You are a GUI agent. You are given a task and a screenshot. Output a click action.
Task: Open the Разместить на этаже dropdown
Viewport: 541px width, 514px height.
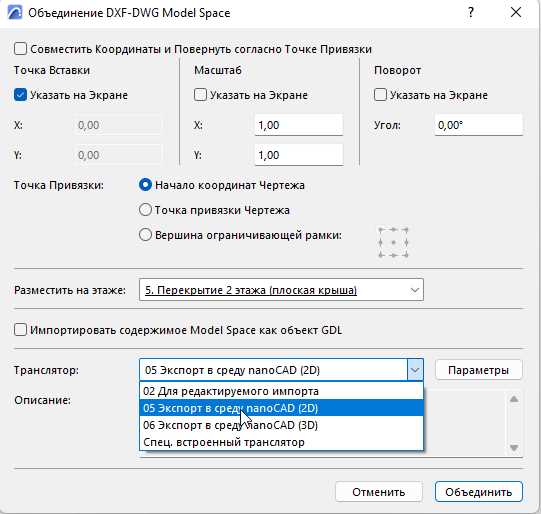(x=281, y=290)
